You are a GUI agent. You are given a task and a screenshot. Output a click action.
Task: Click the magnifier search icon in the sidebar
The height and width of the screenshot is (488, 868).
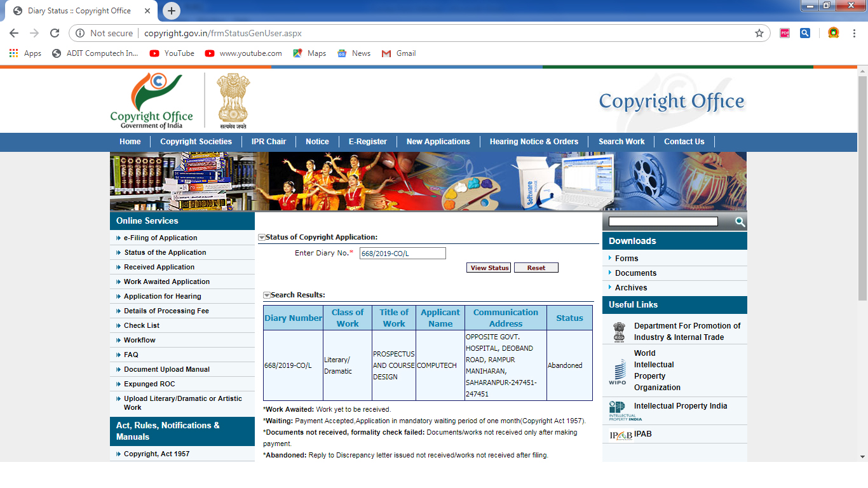click(740, 222)
